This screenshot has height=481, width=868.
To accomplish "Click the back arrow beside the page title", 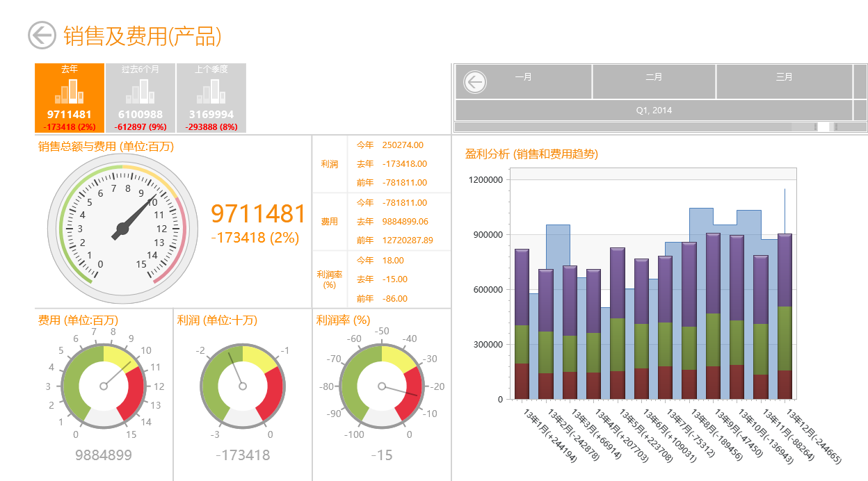I will click(42, 35).
